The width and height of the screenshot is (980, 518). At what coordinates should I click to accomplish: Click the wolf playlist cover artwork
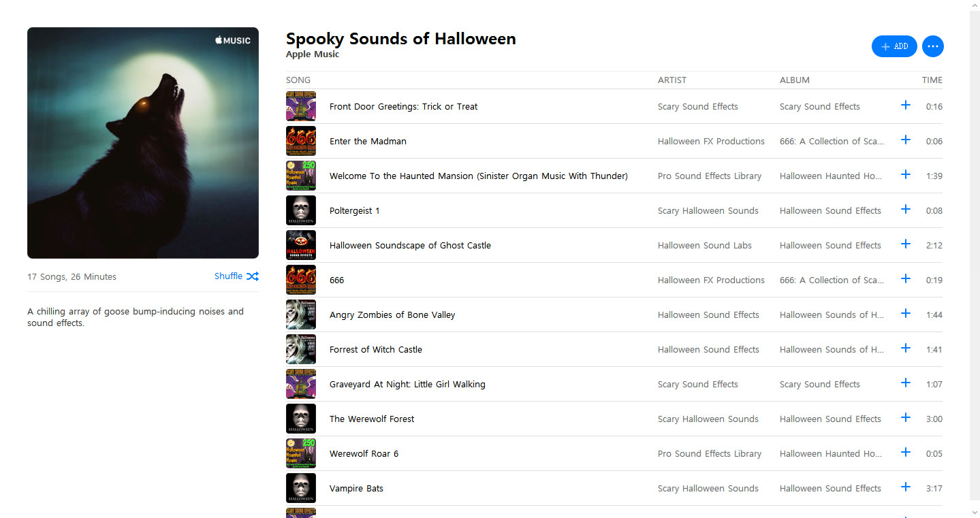coord(143,143)
